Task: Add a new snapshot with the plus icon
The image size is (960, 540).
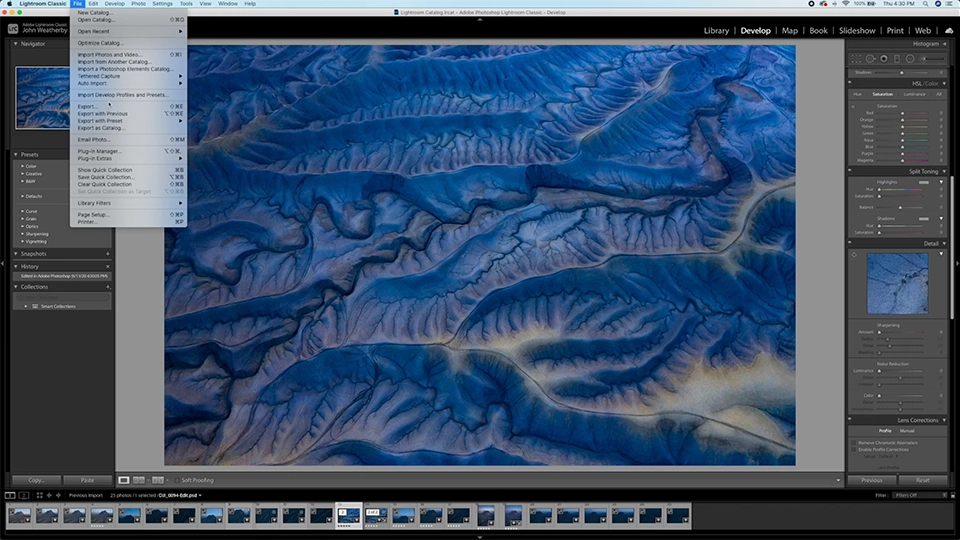Action: 108,253
